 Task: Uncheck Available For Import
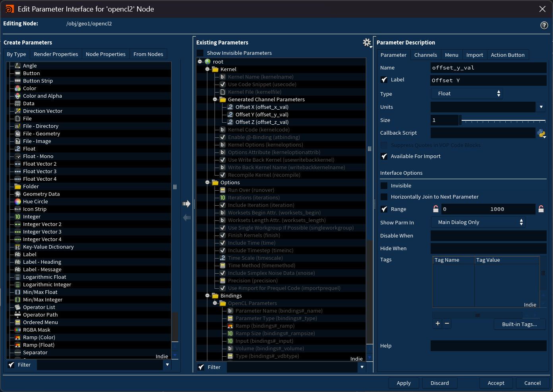[x=384, y=156]
